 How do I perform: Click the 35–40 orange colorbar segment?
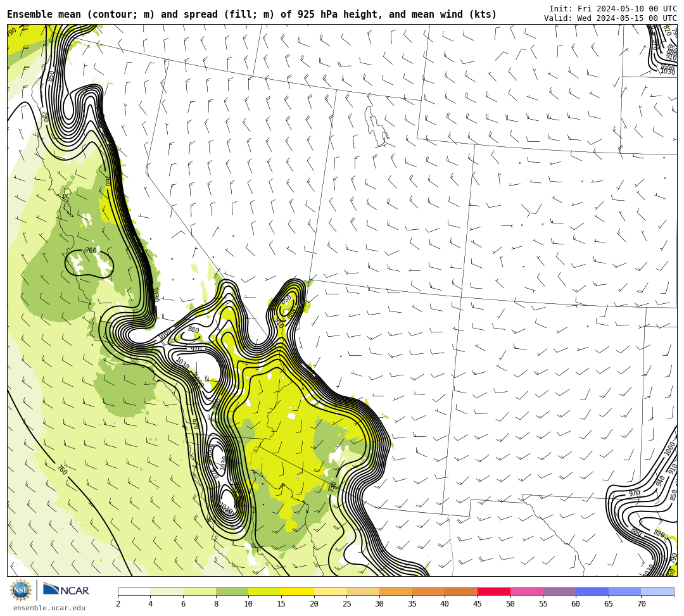point(428,591)
